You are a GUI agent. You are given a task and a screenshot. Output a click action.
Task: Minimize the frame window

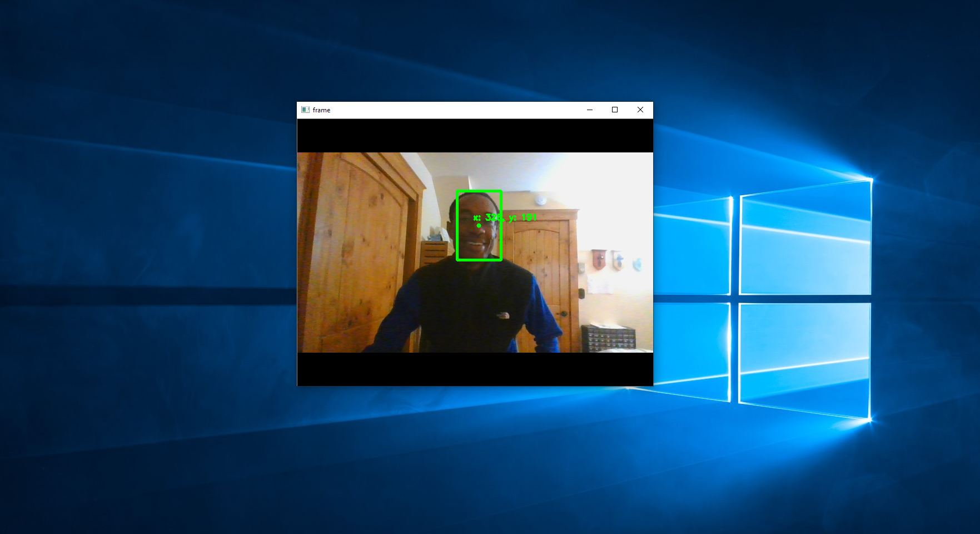tap(589, 110)
